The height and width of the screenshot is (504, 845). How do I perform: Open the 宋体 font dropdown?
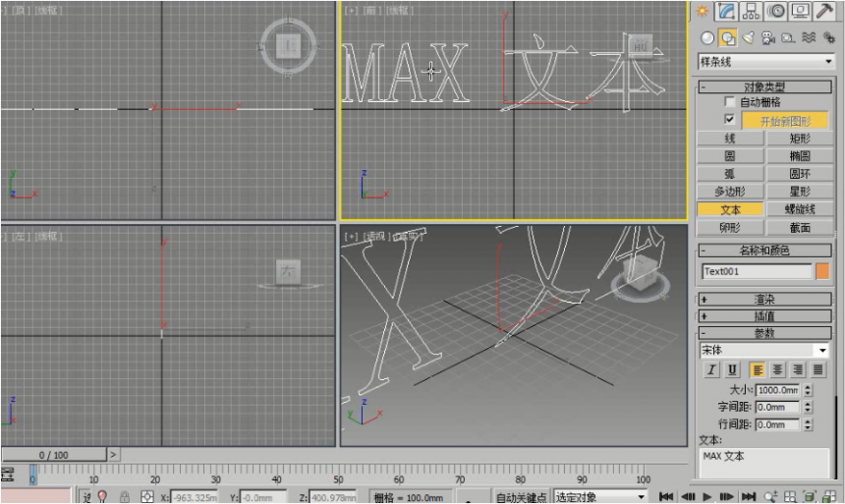point(764,350)
